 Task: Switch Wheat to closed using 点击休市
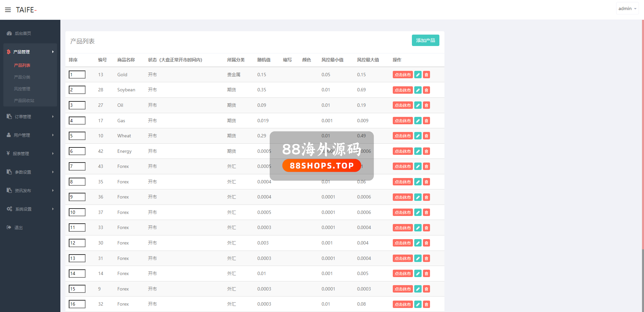coord(402,136)
